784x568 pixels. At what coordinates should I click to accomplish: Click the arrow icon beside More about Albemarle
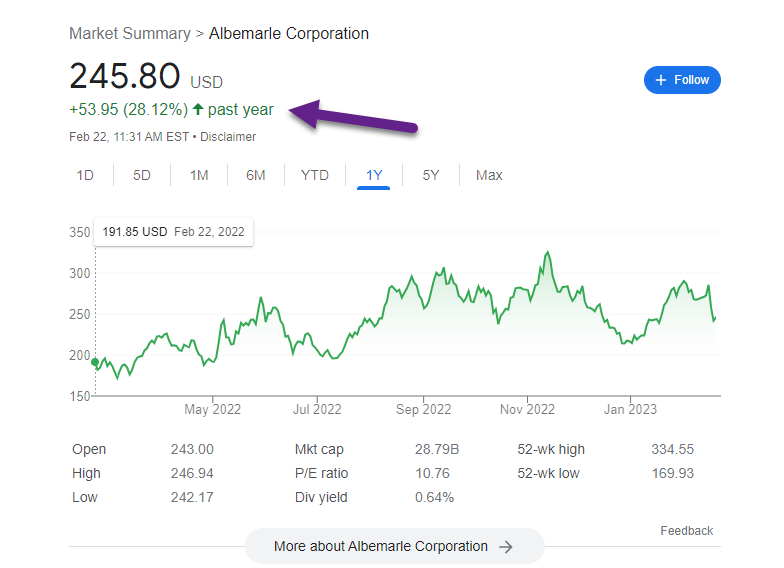(x=506, y=546)
